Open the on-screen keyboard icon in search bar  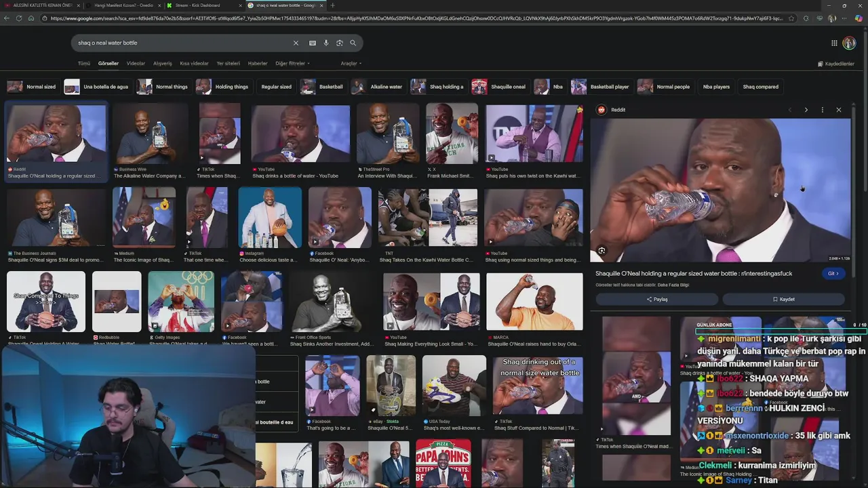(313, 43)
